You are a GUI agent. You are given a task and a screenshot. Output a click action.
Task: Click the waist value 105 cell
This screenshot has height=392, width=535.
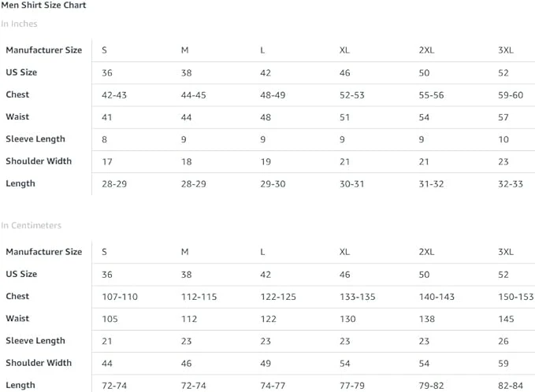[110, 319]
